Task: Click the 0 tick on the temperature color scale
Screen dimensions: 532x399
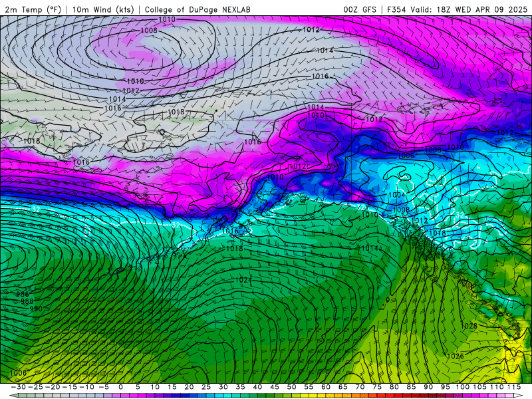Action: click(121, 387)
